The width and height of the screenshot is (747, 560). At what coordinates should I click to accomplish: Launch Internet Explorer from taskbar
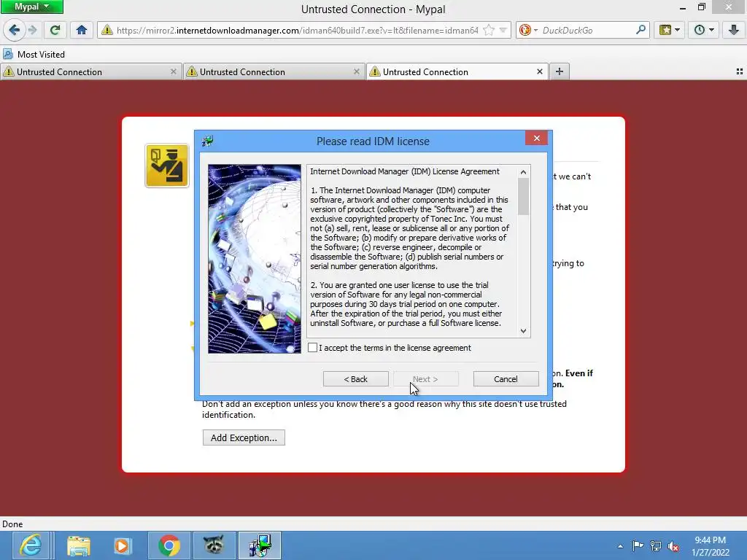[x=30, y=545]
